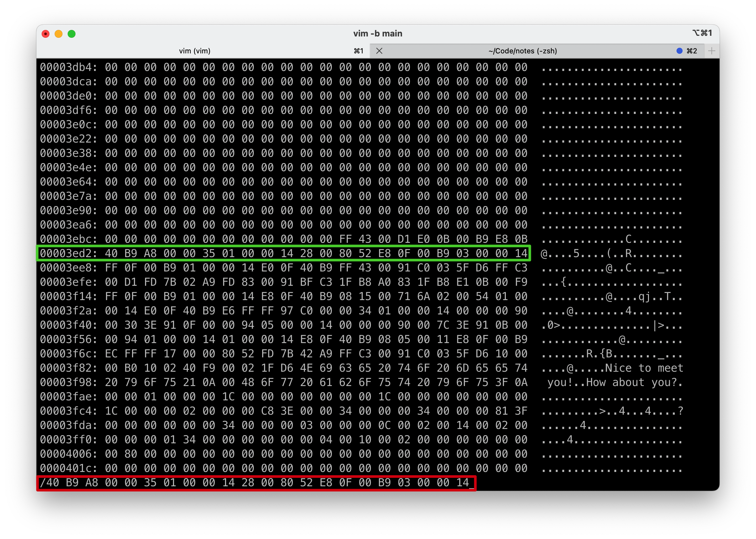Click the blue activity dot on second tab
756x539 pixels.
[679, 51]
